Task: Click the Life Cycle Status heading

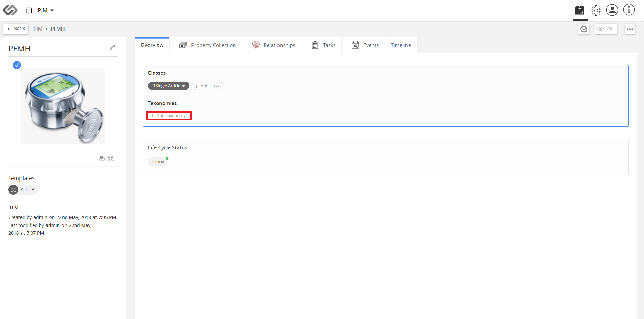Action: (x=168, y=148)
